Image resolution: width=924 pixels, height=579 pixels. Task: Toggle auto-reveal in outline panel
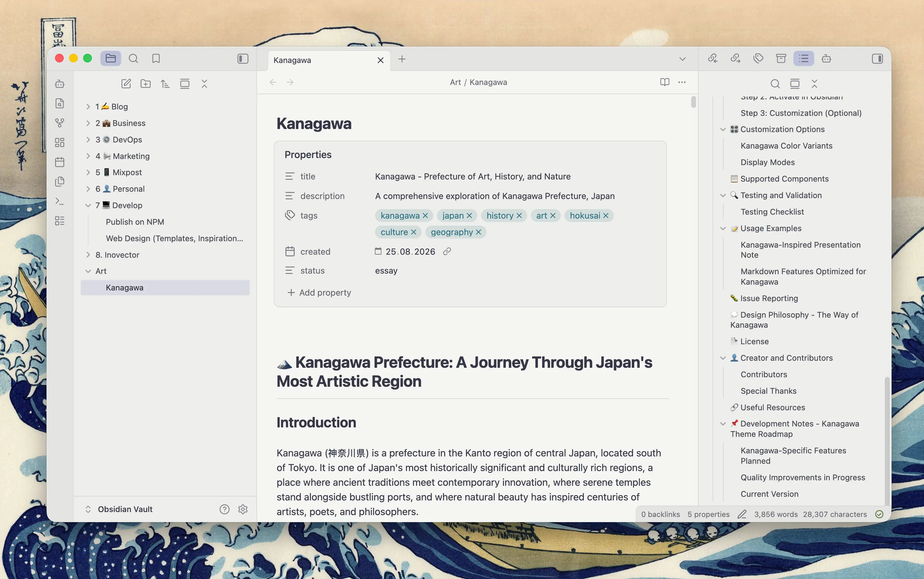tap(795, 84)
